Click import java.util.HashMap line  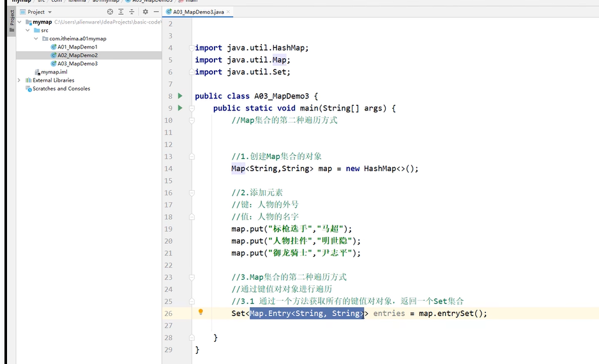click(x=252, y=48)
